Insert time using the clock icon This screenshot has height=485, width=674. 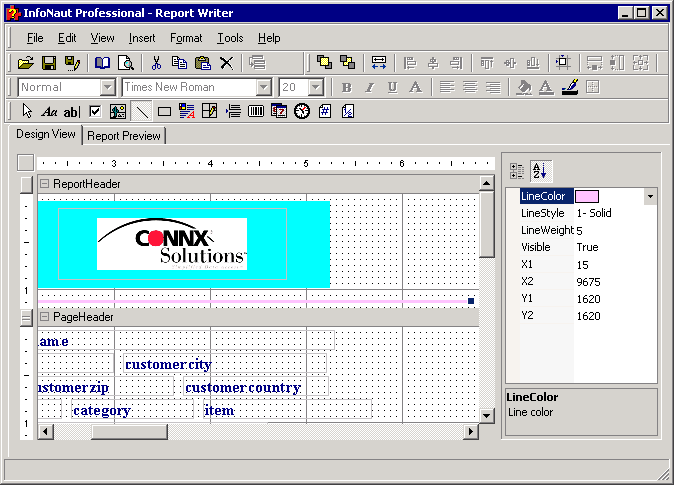tap(302, 112)
